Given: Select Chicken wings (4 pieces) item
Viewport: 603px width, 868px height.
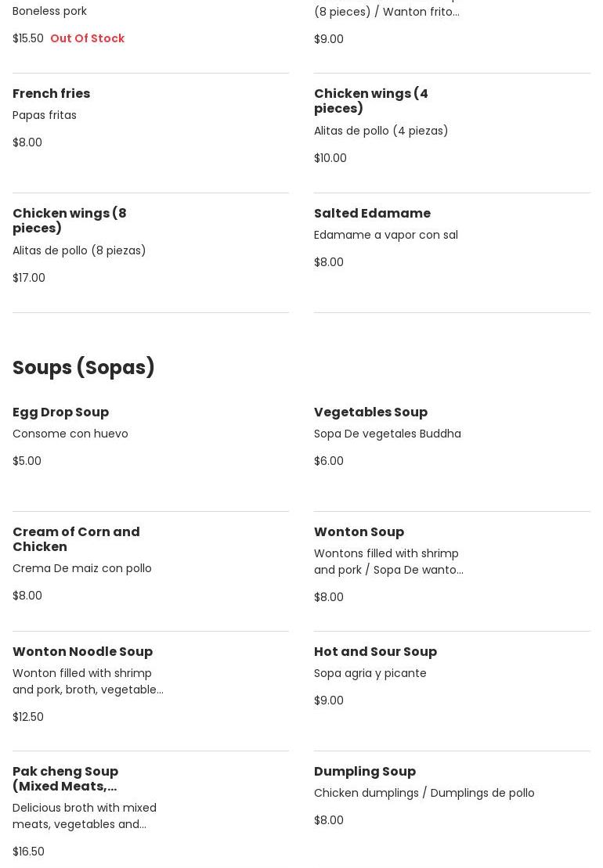Looking at the screenshot, I should [370, 101].
